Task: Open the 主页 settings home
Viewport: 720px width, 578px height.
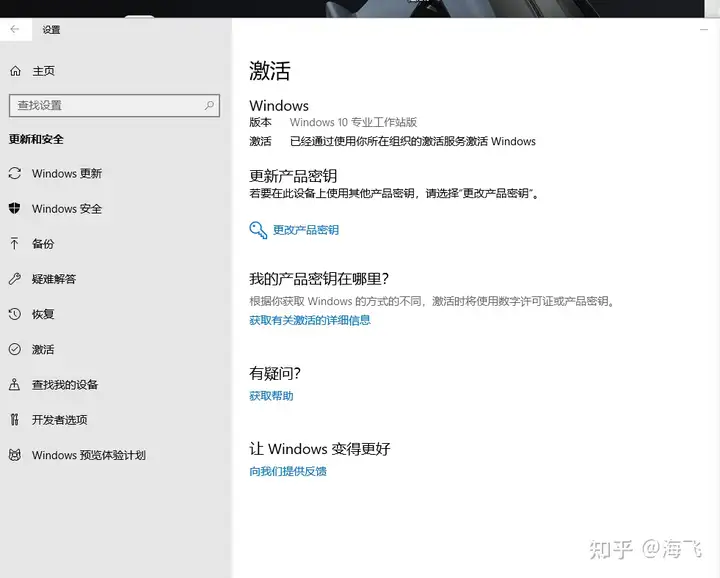Action: [x=44, y=71]
